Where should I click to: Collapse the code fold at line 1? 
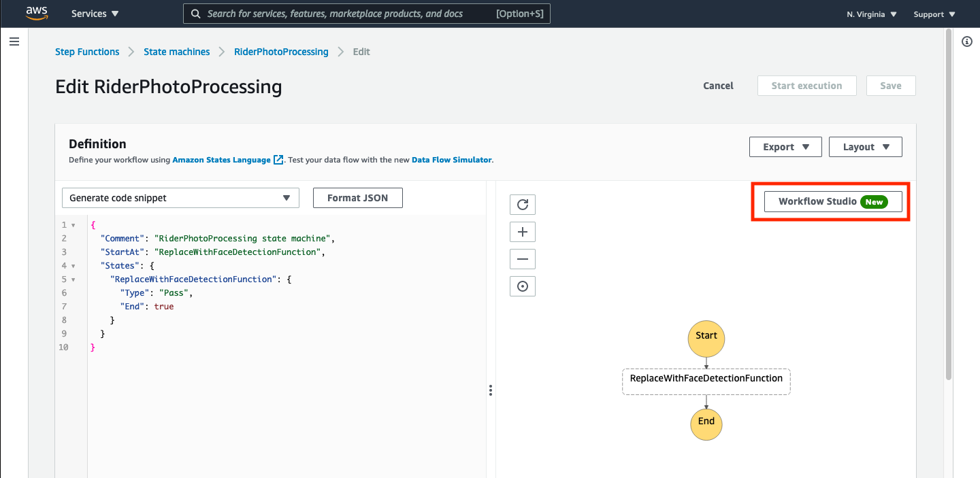coord(73,225)
